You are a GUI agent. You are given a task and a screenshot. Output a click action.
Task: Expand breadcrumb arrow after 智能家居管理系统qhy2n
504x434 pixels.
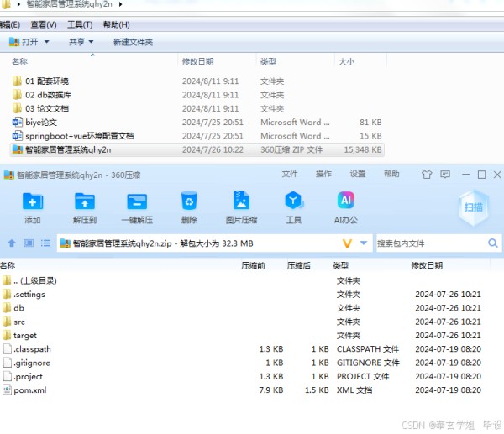coord(120,4)
